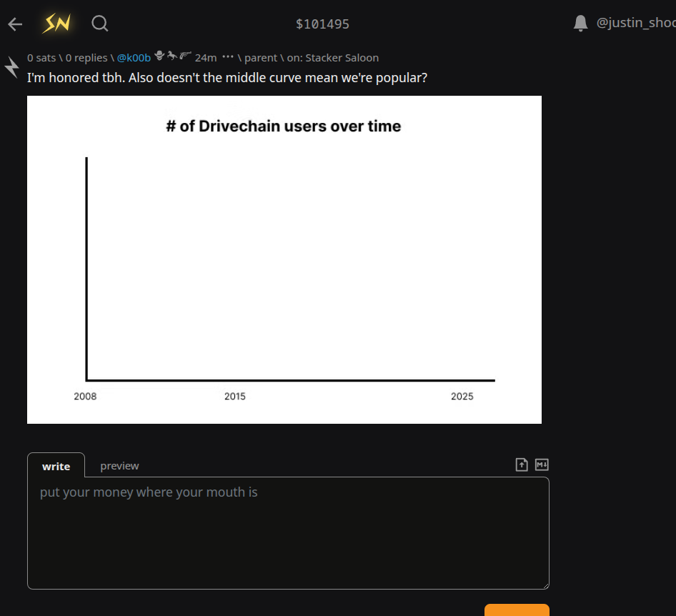Viewport: 676px width, 616px height.
Task: Click the Markdown help icon
Action: 542,465
